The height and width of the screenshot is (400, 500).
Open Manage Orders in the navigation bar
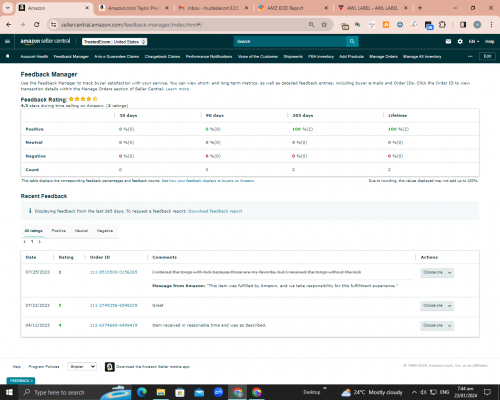pos(383,57)
